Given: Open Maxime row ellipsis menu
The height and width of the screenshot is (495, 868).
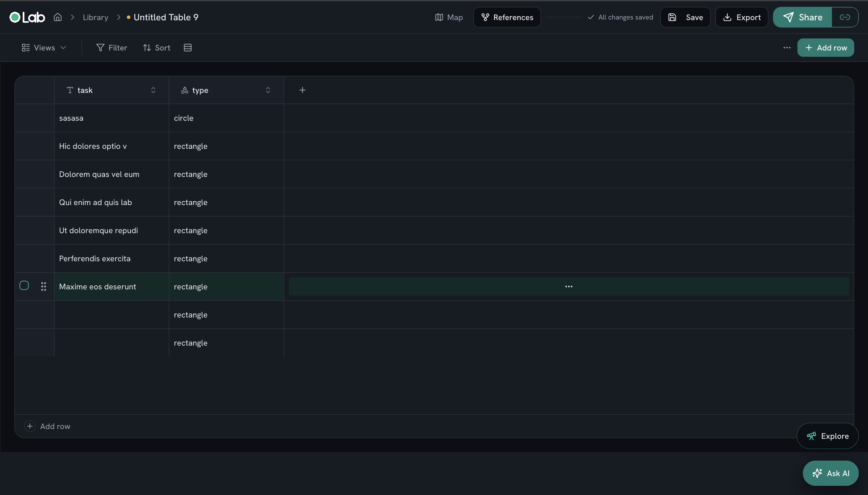Looking at the screenshot, I should pyautogui.click(x=569, y=287).
